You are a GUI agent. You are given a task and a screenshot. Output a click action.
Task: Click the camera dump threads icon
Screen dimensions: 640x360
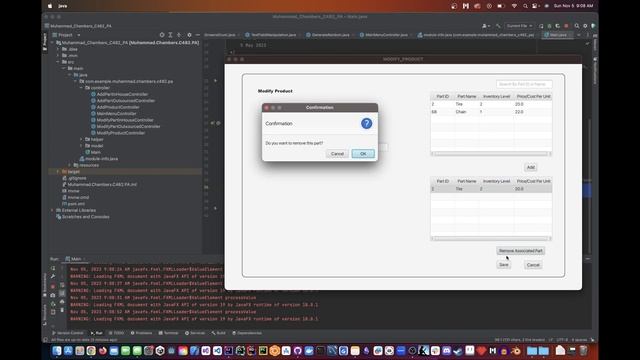[53, 295]
